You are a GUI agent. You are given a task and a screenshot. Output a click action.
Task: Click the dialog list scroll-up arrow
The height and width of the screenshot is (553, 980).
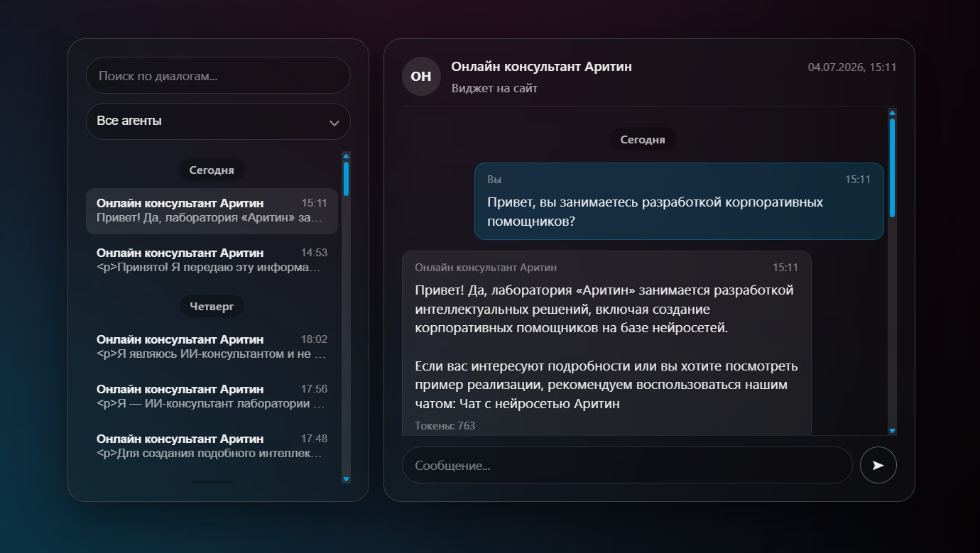(x=346, y=156)
